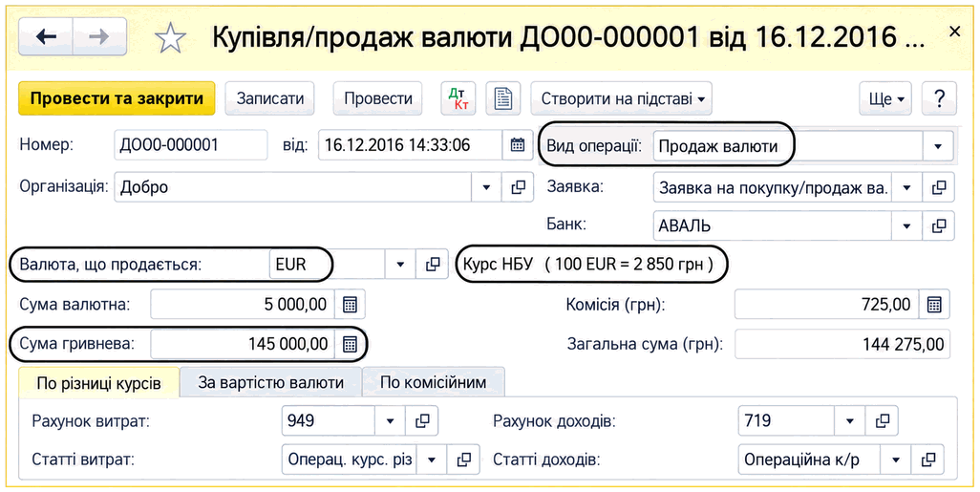Open Заявка record with the open icon

(939, 187)
